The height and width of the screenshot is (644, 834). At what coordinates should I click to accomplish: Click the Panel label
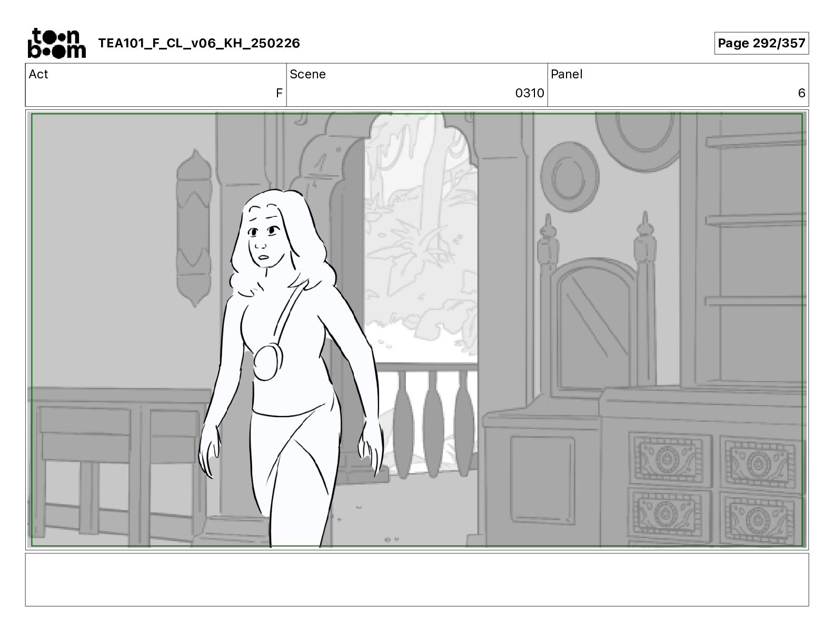(x=567, y=74)
